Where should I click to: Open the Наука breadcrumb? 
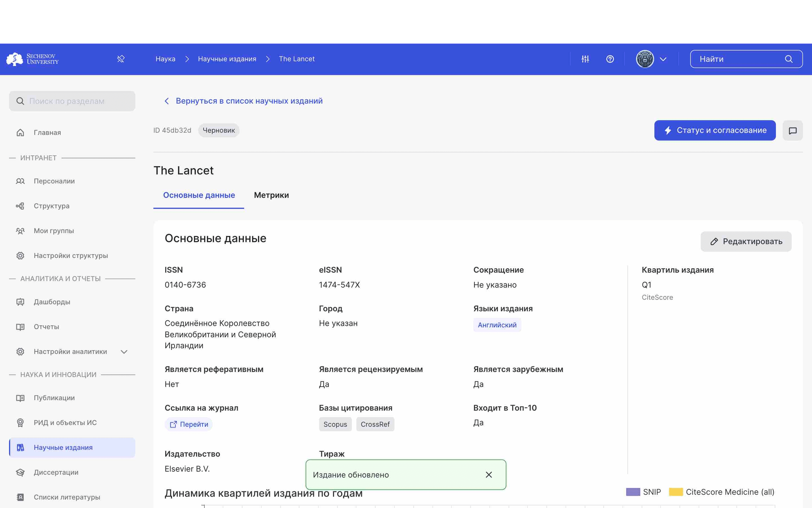pyautogui.click(x=166, y=59)
